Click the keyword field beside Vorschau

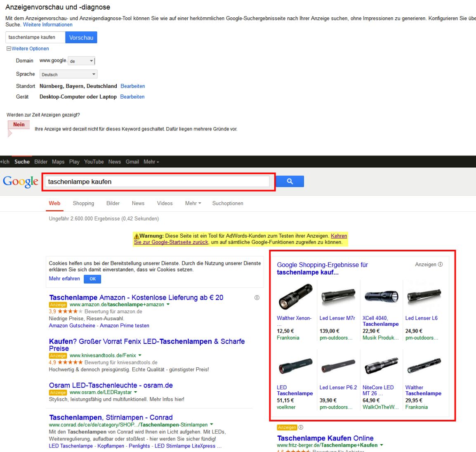35,38
